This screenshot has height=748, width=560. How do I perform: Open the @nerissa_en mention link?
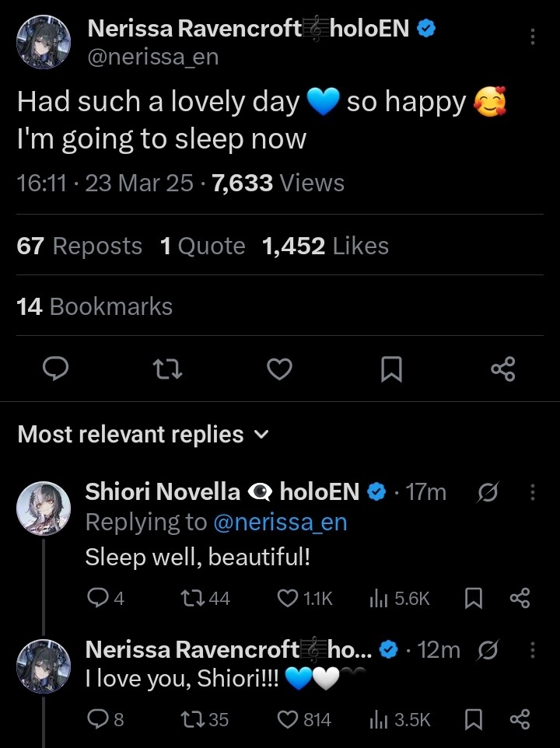[x=280, y=523]
